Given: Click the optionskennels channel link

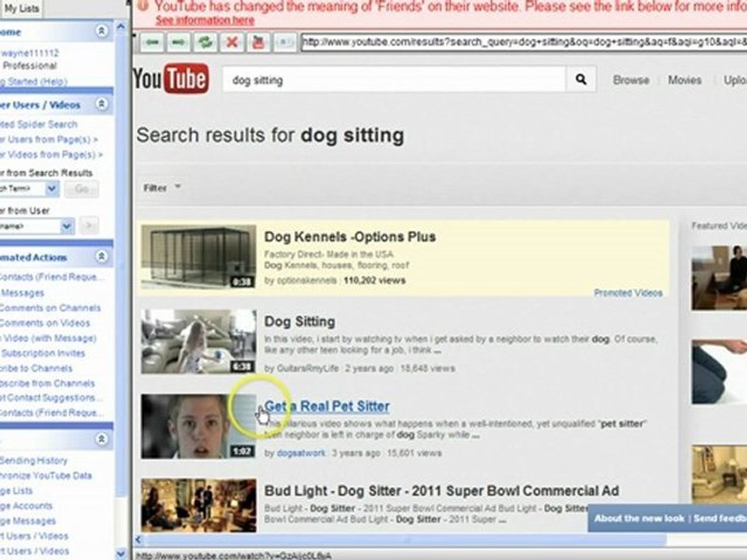Looking at the screenshot, I should point(307,281).
